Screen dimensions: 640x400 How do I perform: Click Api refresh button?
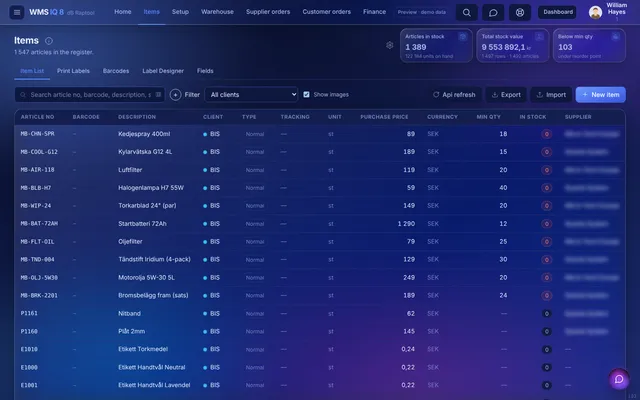tap(454, 95)
